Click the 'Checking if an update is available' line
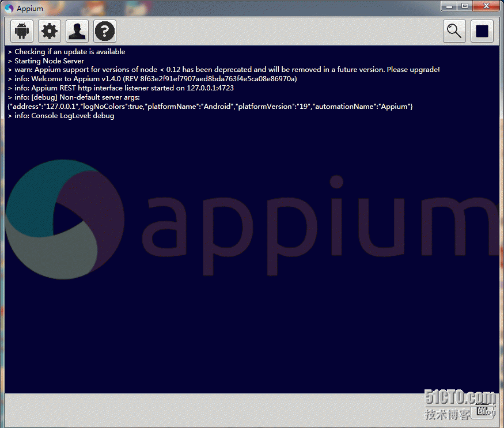Image resolution: width=504 pixels, height=428 pixels. [x=67, y=52]
